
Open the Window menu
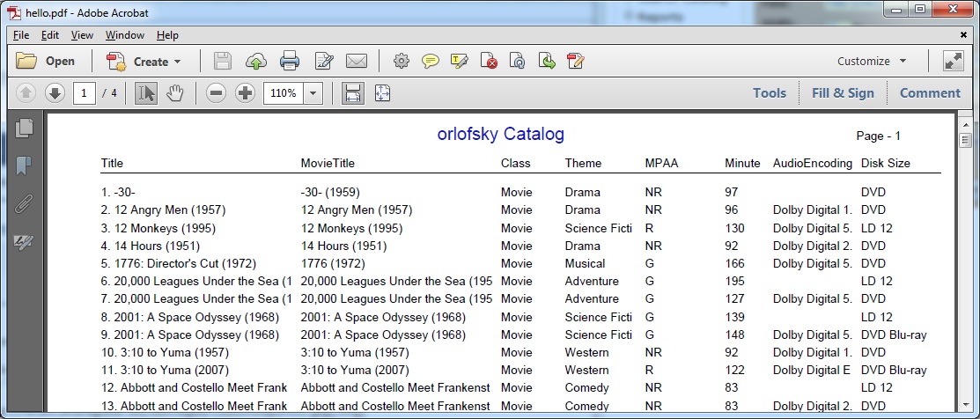tap(125, 35)
